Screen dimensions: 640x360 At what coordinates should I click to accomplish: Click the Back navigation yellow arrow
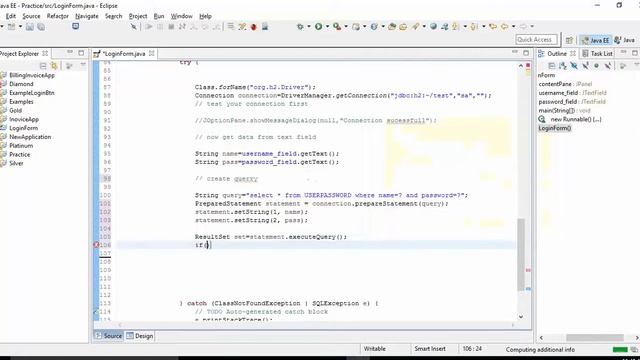(504, 27)
